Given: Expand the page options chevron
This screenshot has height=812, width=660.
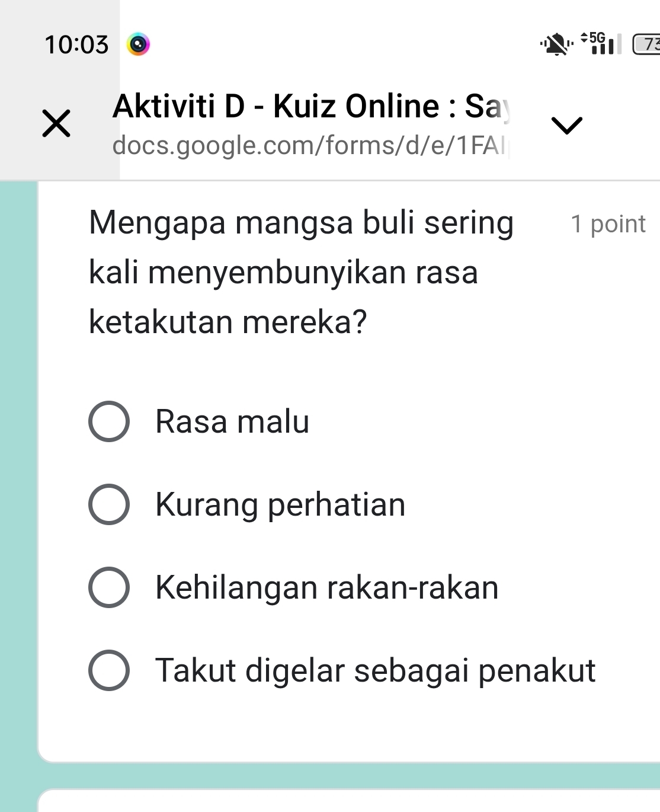Looking at the screenshot, I should [x=566, y=124].
